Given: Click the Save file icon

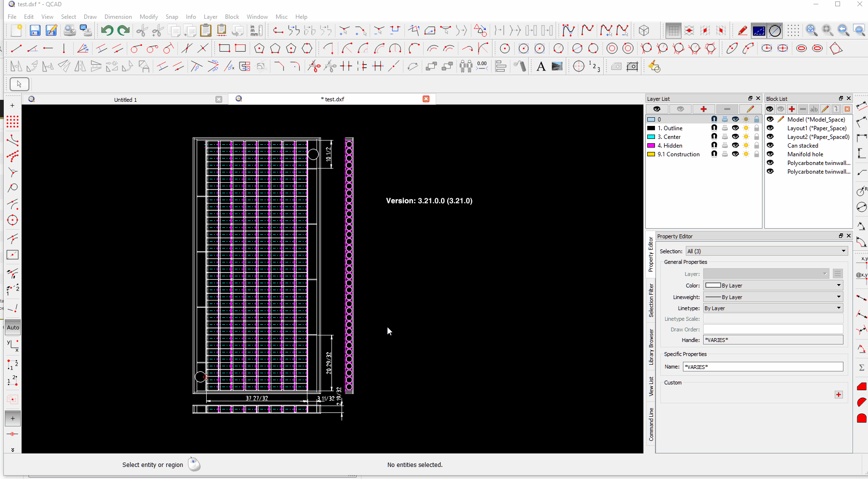Looking at the screenshot, I should (x=35, y=31).
